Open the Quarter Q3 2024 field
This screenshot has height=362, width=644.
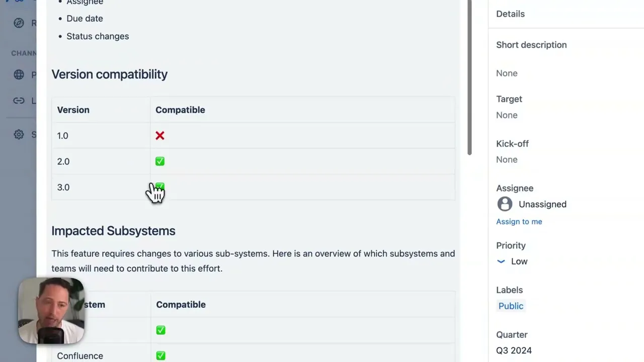[x=514, y=350]
